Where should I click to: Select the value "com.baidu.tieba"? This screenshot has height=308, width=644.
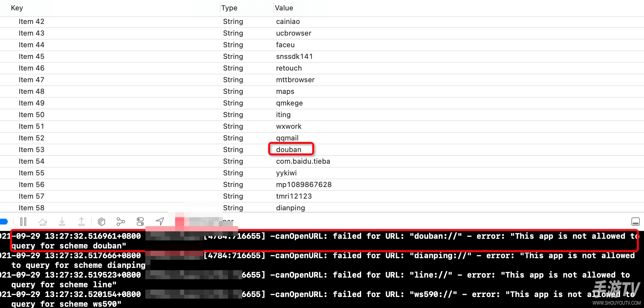click(303, 161)
